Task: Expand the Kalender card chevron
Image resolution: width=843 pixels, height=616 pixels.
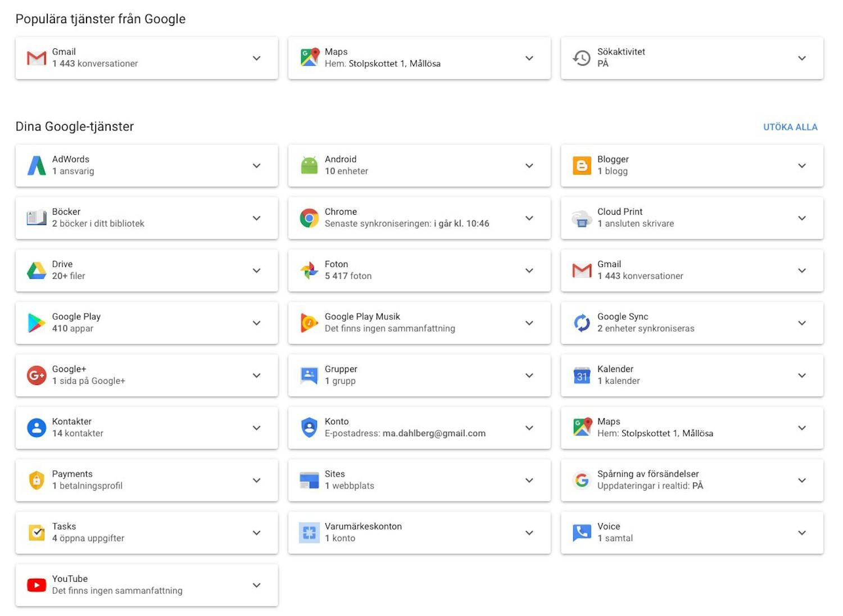Action: coord(802,375)
